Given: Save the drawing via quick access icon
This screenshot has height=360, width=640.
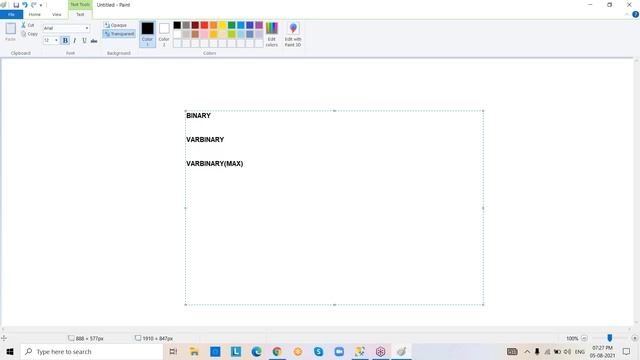Looking at the screenshot, I should [16, 5].
